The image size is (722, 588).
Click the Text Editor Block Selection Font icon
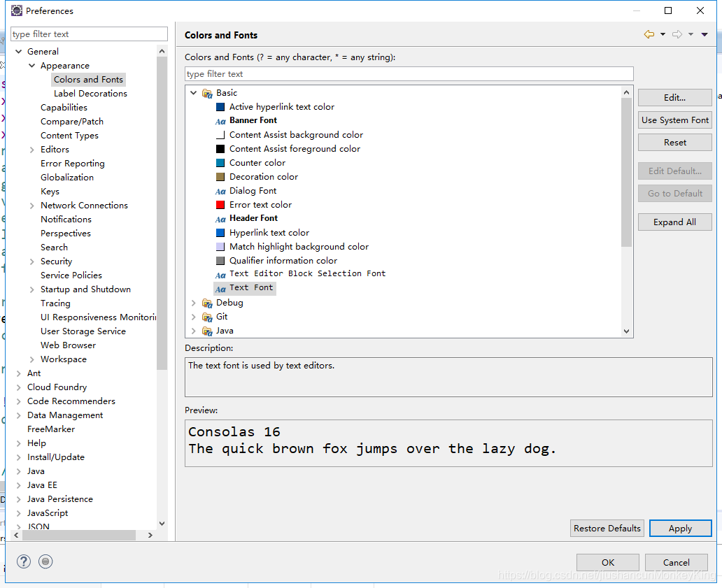(x=220, y=275)
